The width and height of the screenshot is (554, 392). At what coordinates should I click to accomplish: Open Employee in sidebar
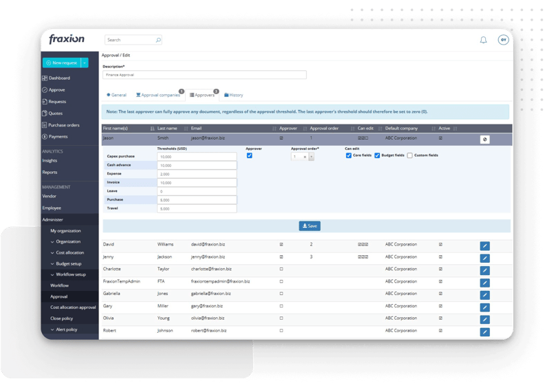pos(52,208)
